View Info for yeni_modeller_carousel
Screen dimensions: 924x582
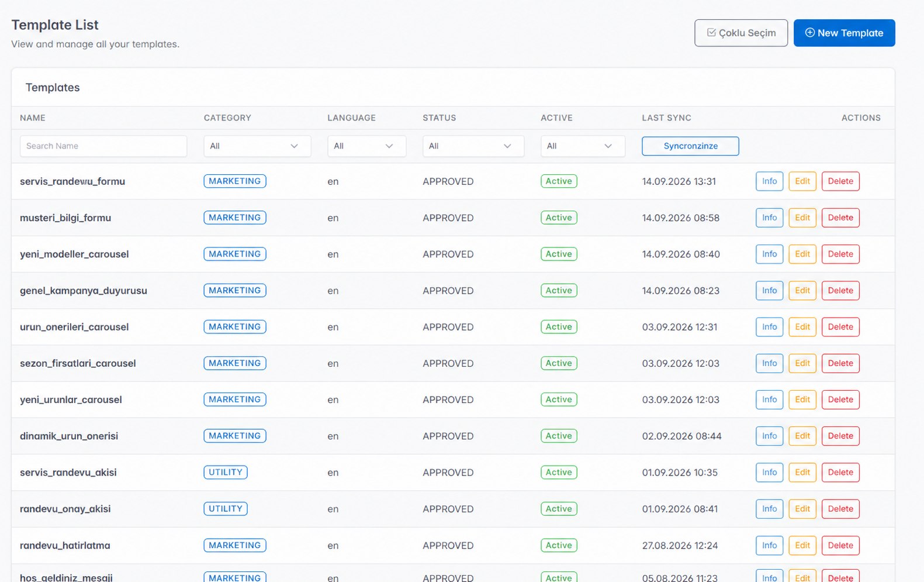[769, 254]
